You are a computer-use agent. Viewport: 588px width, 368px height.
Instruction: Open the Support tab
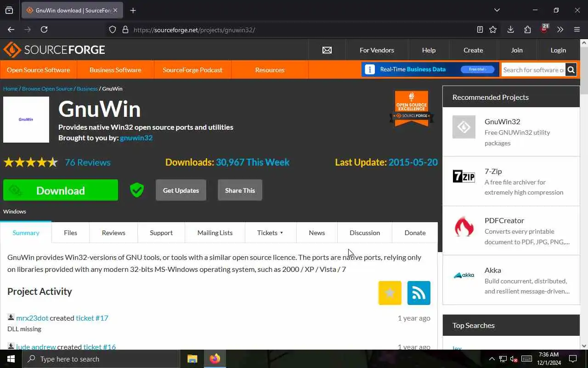(161, 233)
